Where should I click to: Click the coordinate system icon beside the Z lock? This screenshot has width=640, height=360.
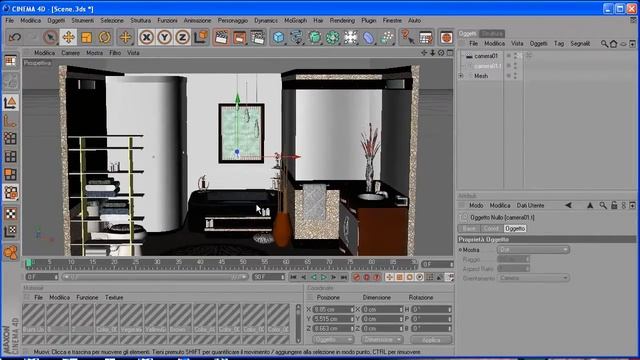200,37
